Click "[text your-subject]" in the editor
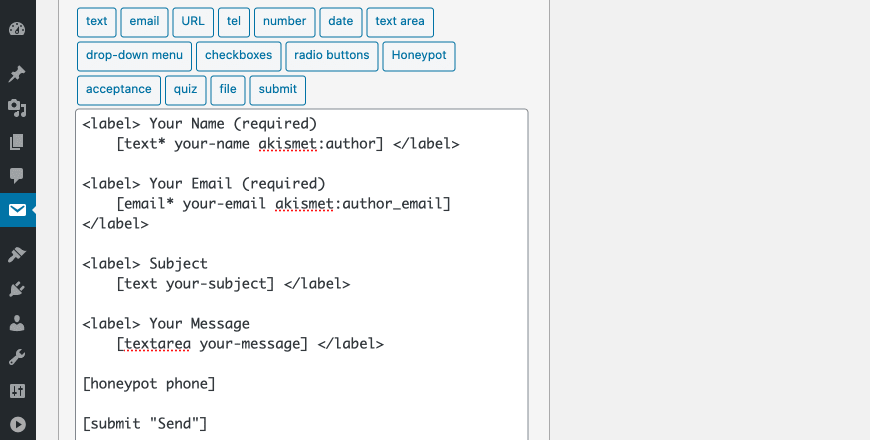Viewport: 870px width, 440px height. pos(195,284)
